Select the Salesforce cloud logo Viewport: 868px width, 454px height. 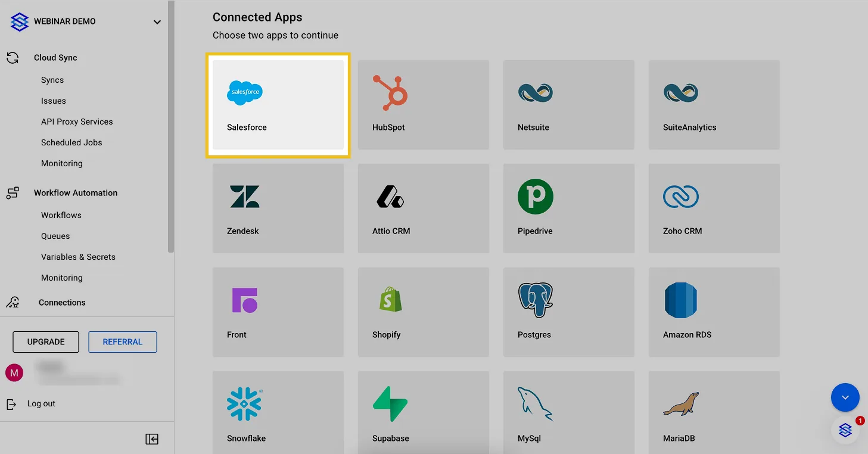[x=244, y=93]
